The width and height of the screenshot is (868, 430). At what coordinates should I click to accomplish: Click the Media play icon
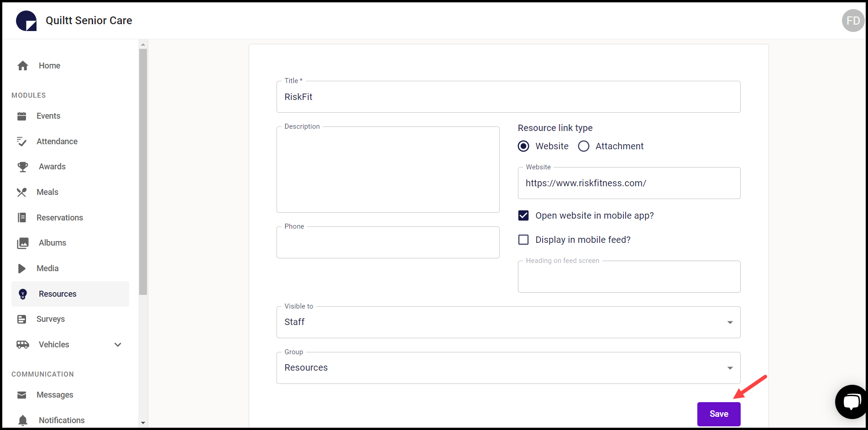tap(22, 268)
